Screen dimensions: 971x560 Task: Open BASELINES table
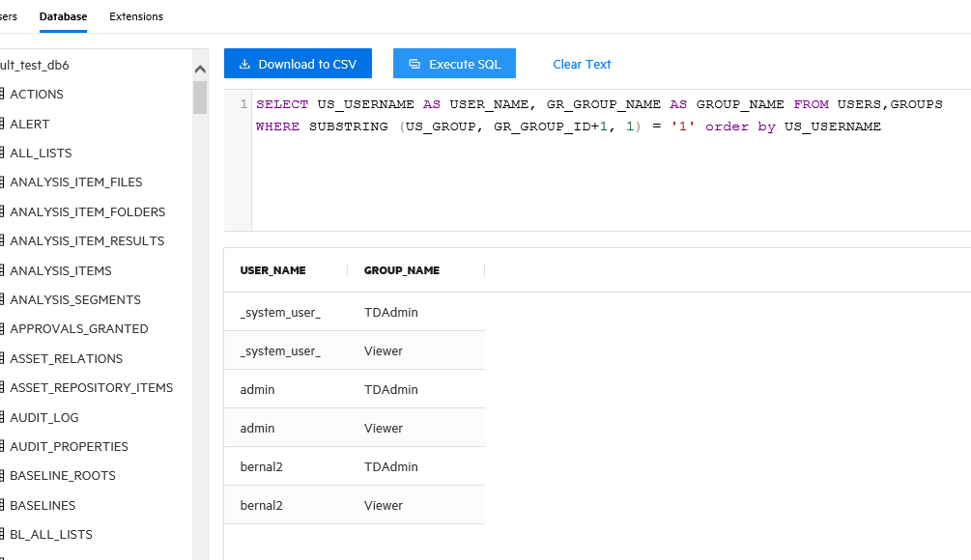coord(43,505)
